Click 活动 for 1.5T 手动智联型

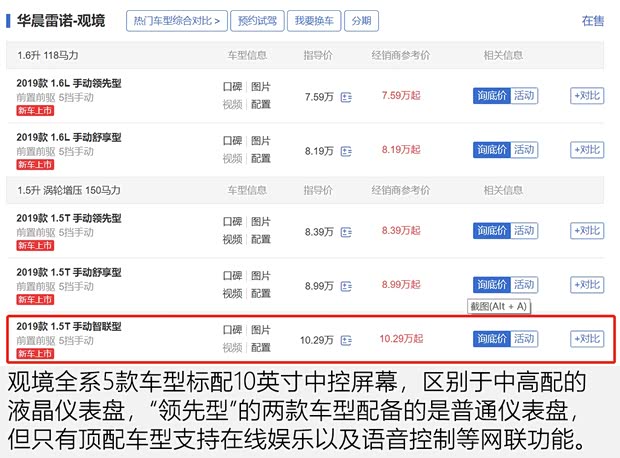pos(524,339)
